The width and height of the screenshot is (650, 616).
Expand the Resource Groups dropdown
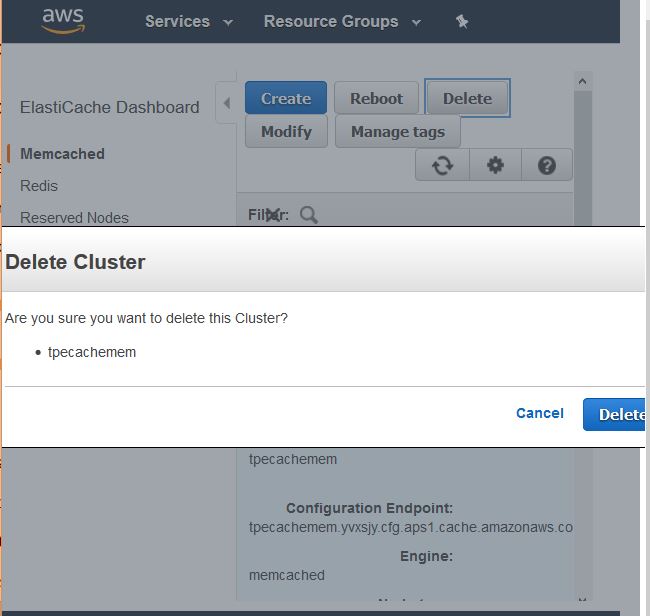[x=341, y=21]
